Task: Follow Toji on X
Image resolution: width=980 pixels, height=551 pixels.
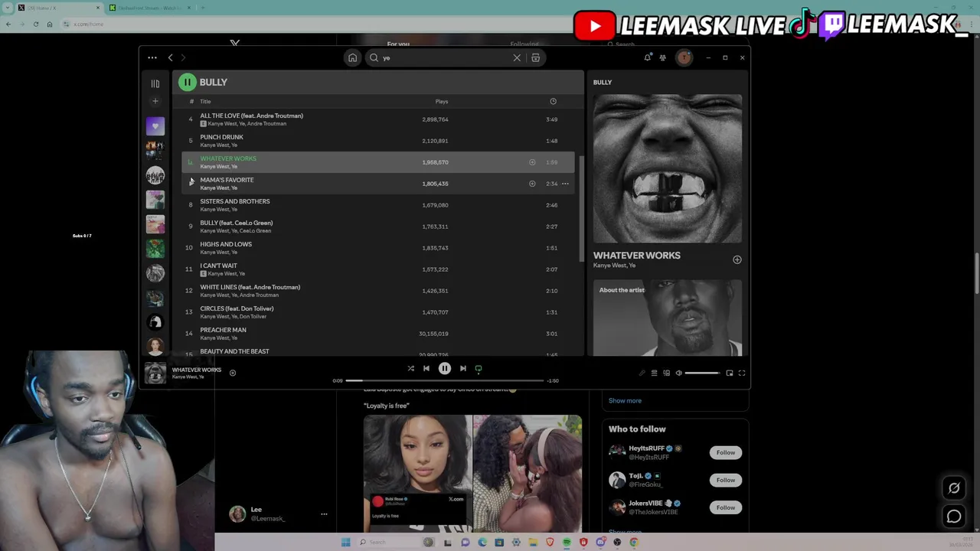Action: pyautogui.click(x=725, y=480)
